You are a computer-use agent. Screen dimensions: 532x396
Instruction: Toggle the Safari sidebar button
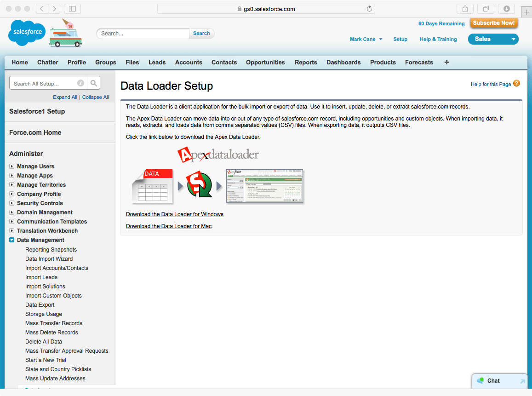coord(72,9)
